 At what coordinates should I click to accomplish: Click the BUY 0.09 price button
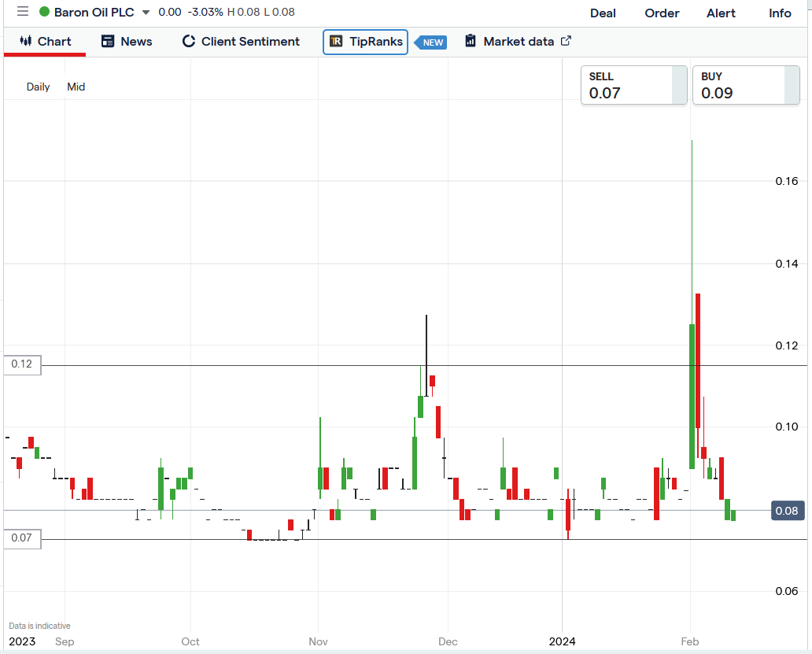point(746,85)
